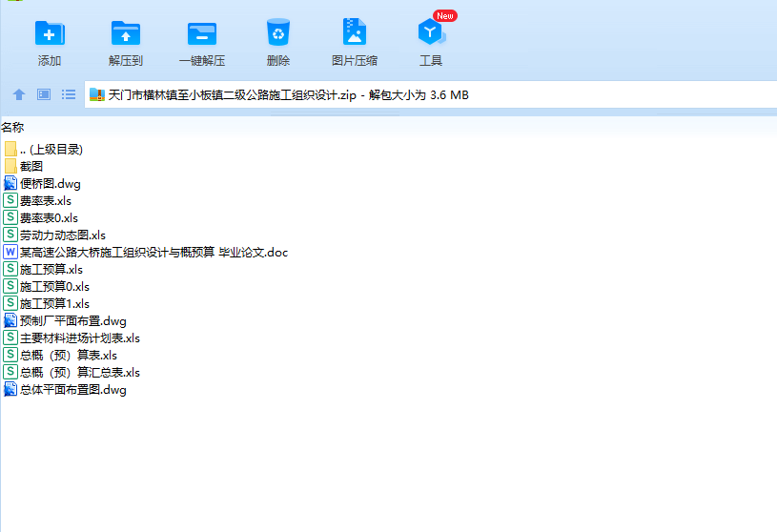Screen dimensions: 777x532
Task: Click the 添加 (Add) folder icon
Action: pos(50,33)
